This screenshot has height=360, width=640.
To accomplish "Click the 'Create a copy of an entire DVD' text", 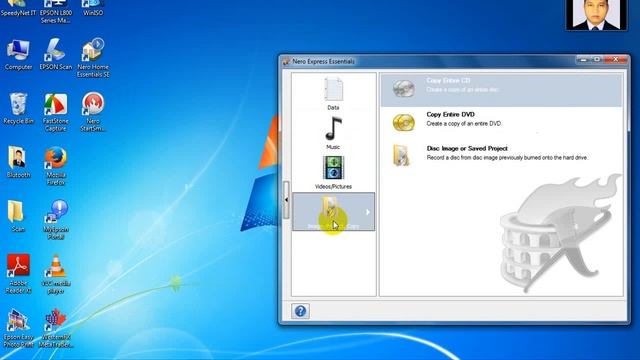I will pyautogui.click(x=464, y=124).
